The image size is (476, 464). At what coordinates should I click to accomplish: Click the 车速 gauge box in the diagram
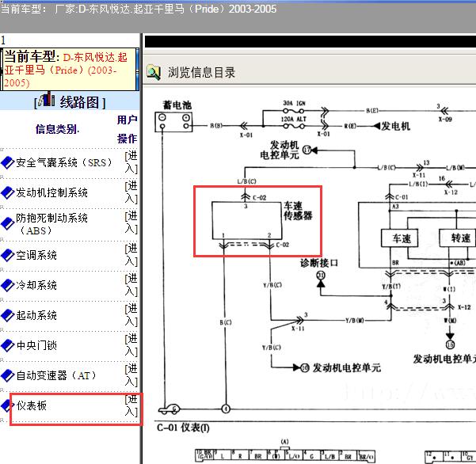[x=399, y=238]
